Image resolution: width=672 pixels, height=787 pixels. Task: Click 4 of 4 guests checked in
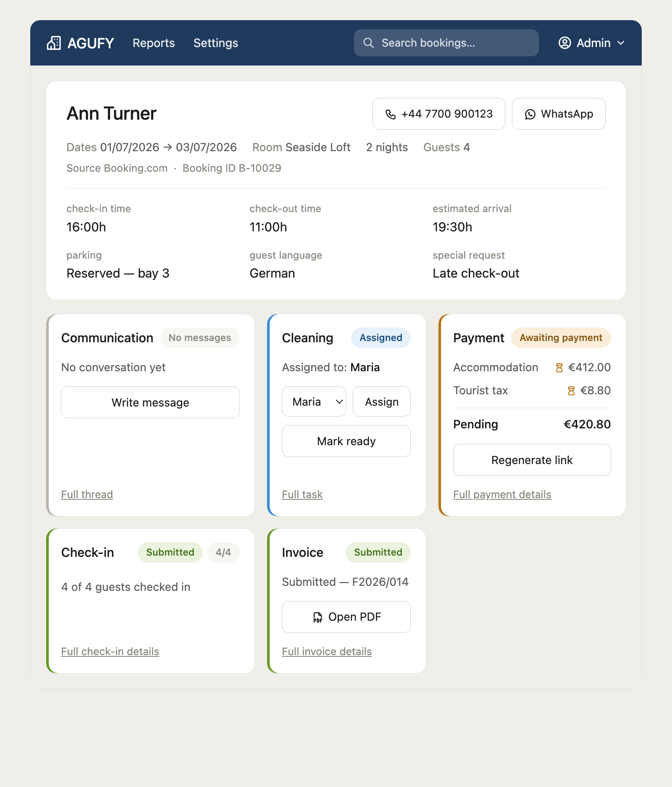click(126, 587)
